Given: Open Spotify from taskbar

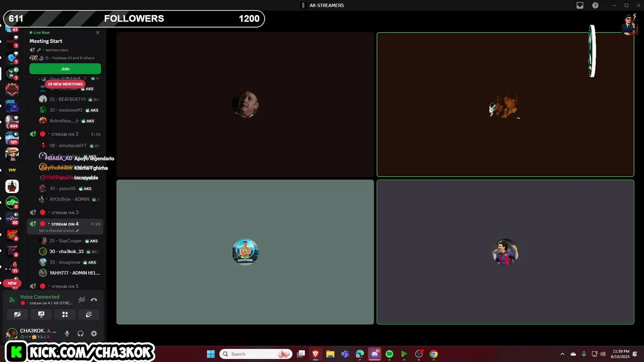Looking at the screenshot, I should tap(389, 354).
